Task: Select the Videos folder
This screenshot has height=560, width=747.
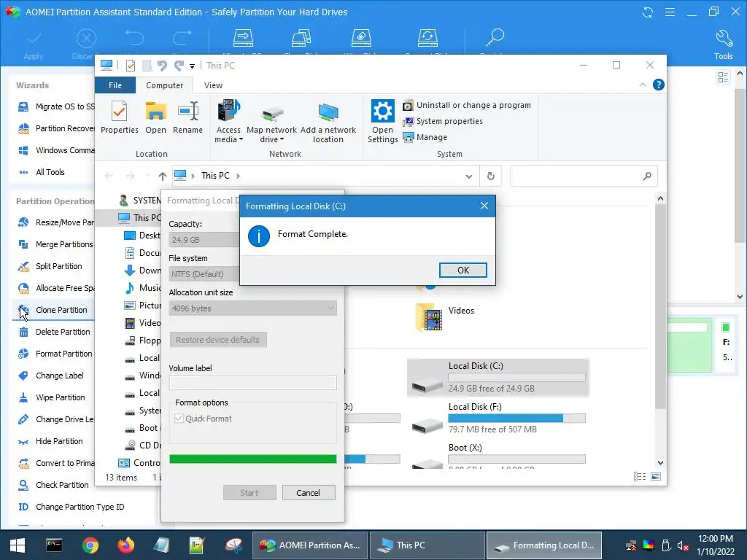Action: (x=446, y=317)
